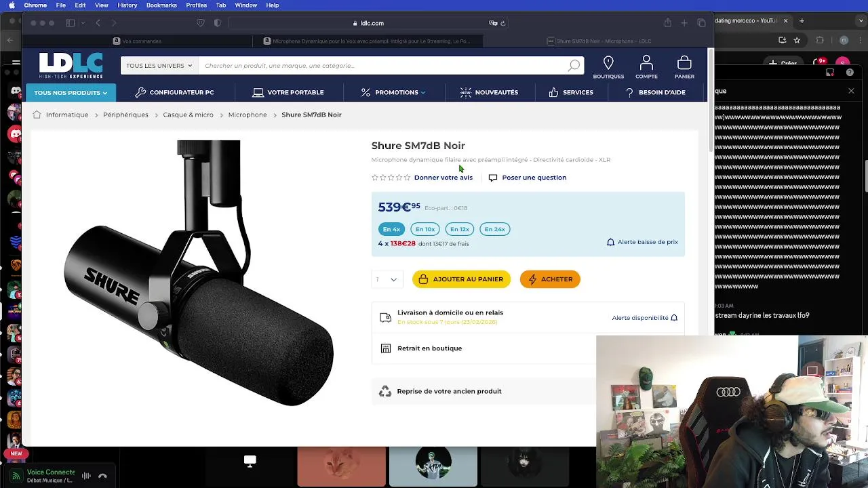Viewport: 868px width, 488px height.
Task: Expand the Tous nos produits menu
Action: coord(71,92)
